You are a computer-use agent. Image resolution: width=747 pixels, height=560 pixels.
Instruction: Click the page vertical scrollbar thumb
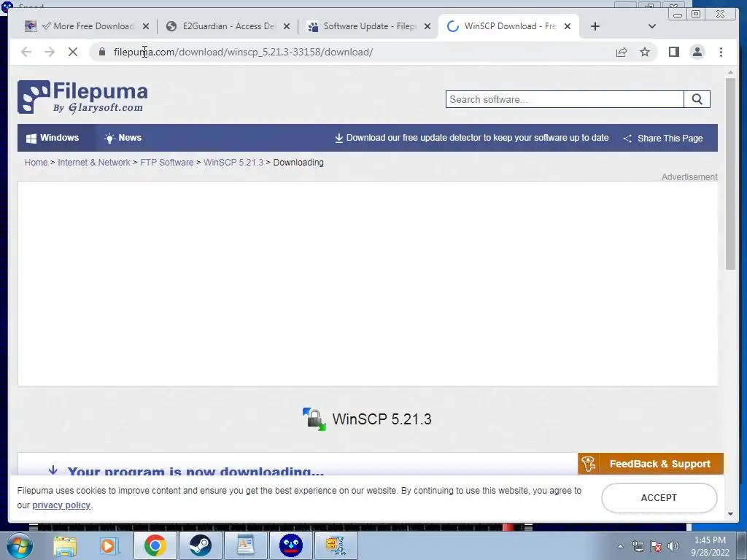click(x=730, y=174)
